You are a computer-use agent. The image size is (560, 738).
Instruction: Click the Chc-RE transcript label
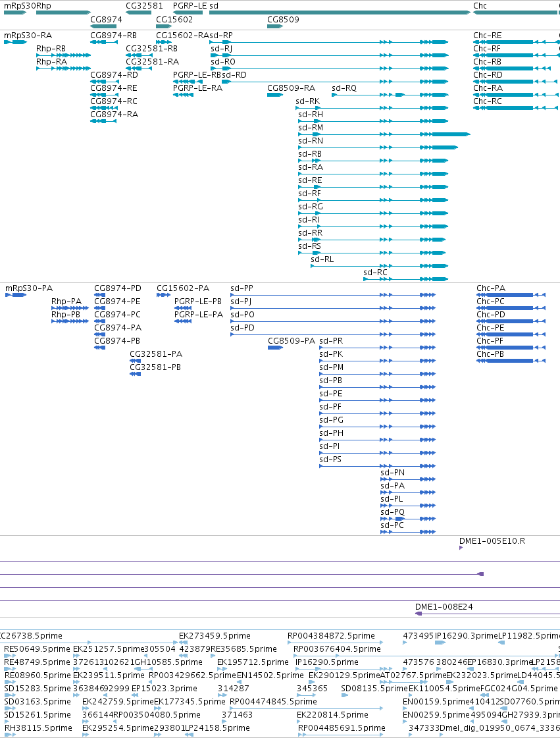[487, 36]
